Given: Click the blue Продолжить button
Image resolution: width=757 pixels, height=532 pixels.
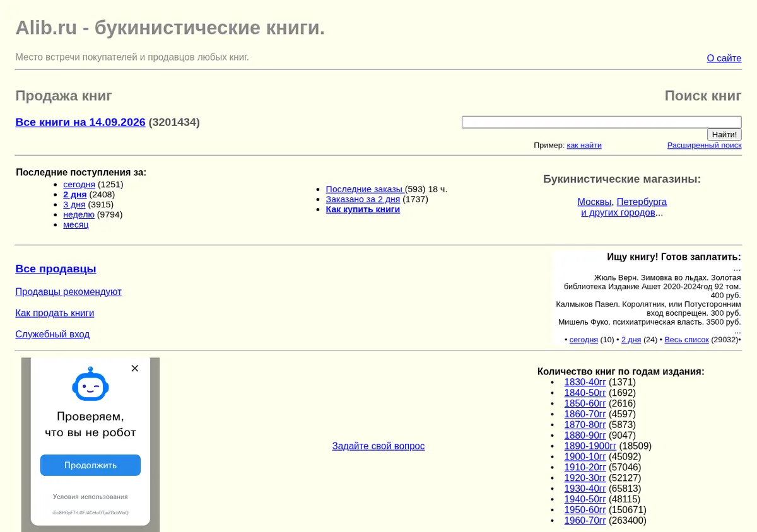Looking at the screenshot, I should pyautogui.click(x=90, y=465).
